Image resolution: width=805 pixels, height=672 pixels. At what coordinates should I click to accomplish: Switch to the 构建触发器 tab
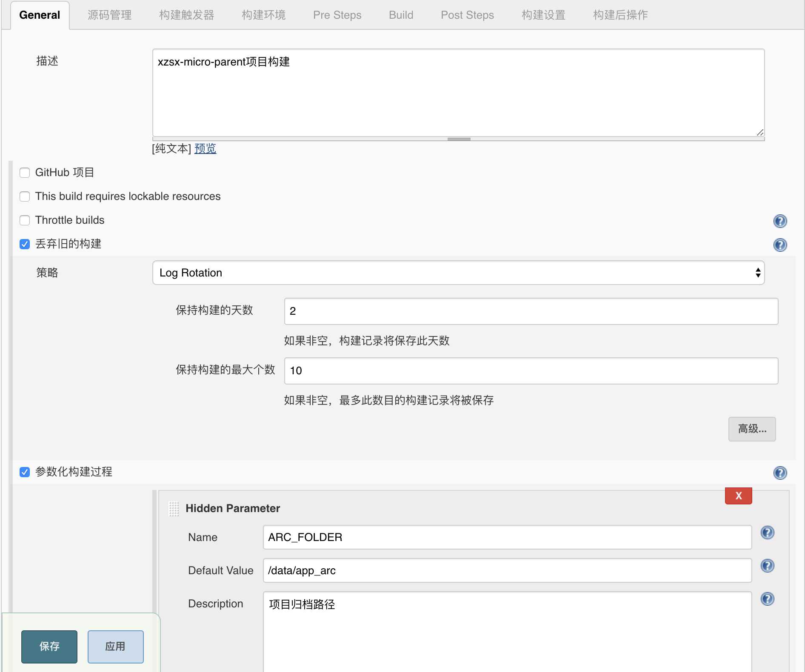coord(186,15)
